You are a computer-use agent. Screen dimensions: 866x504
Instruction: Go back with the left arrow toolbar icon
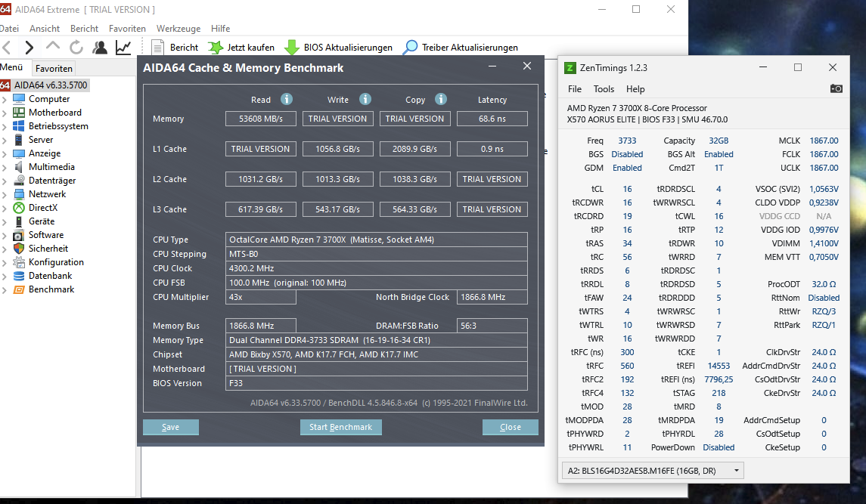click(7, 48)
